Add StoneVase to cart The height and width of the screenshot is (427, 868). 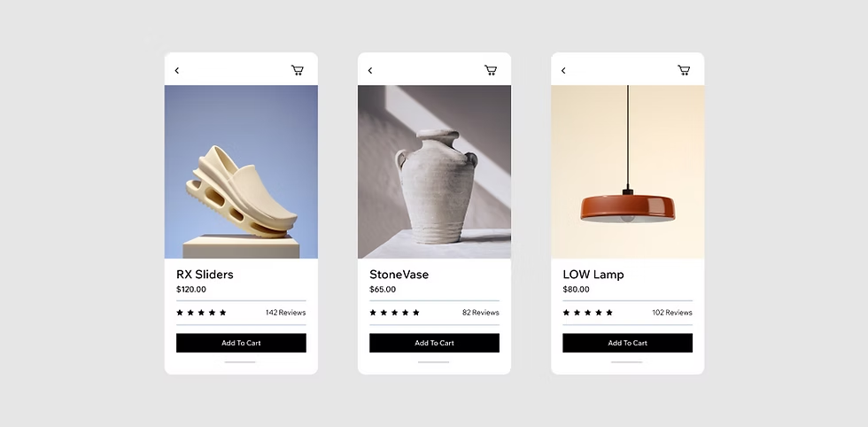pos(435,343)
